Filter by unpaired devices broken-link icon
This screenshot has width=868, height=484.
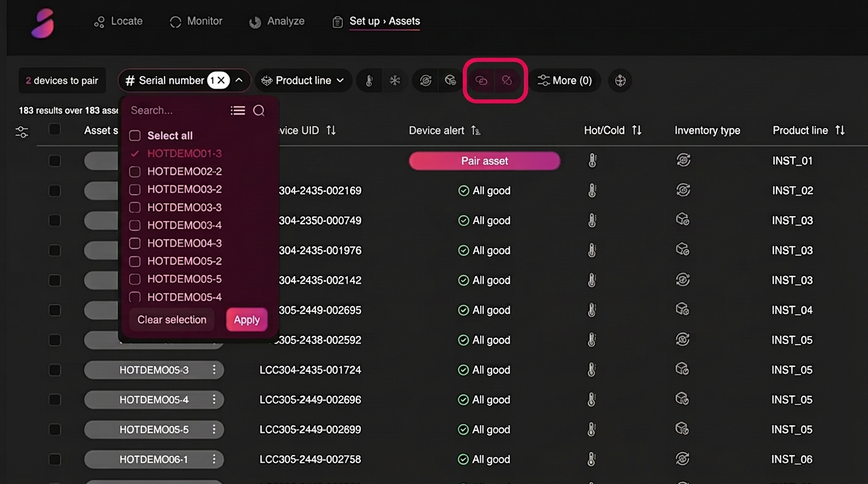pos(507,81)
